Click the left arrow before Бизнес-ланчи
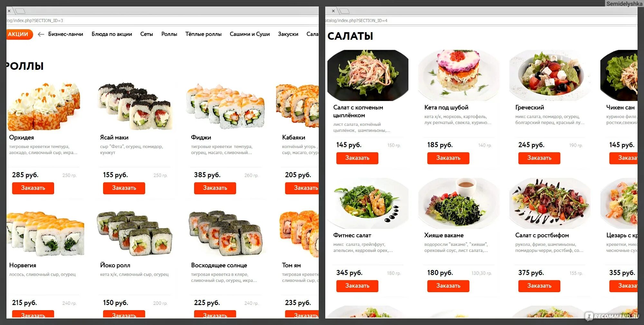The width and height of the screenshot is (644, 325). tap(41, 34)
